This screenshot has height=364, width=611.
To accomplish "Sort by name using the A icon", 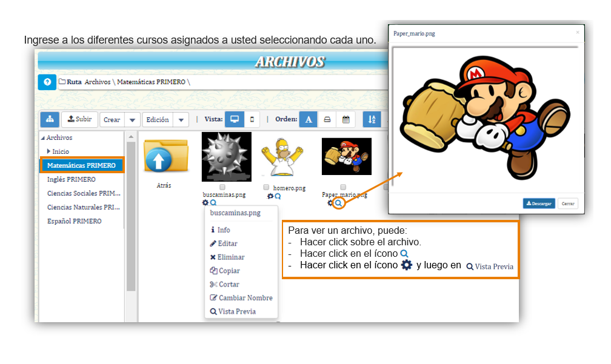I will pyautogui.click(x=308, y=119).
